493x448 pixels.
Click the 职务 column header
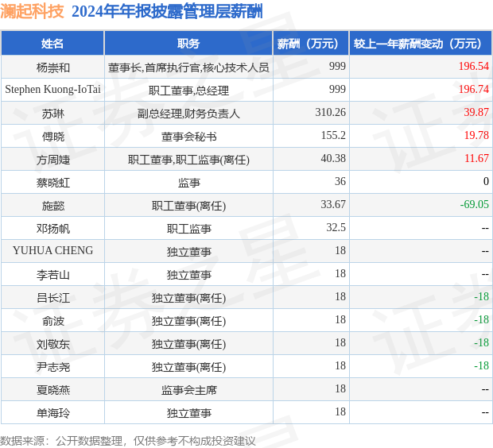coord(188,44)
